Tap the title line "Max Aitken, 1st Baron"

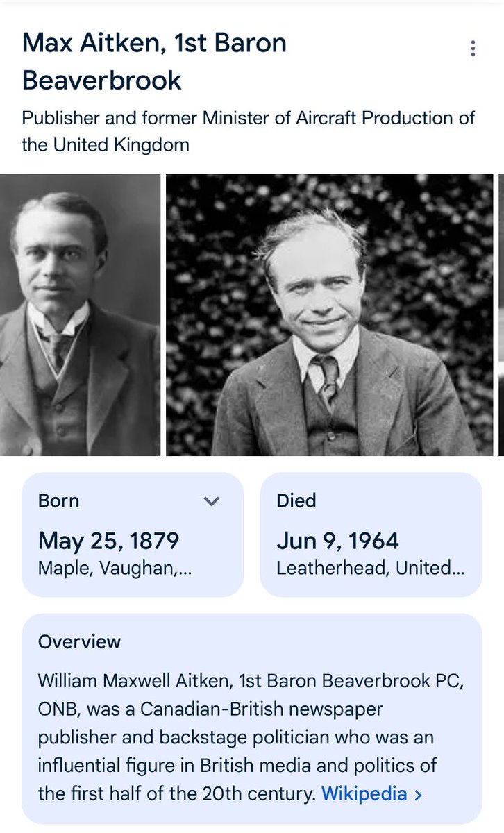pyautogui.click(x=154, y=43)
